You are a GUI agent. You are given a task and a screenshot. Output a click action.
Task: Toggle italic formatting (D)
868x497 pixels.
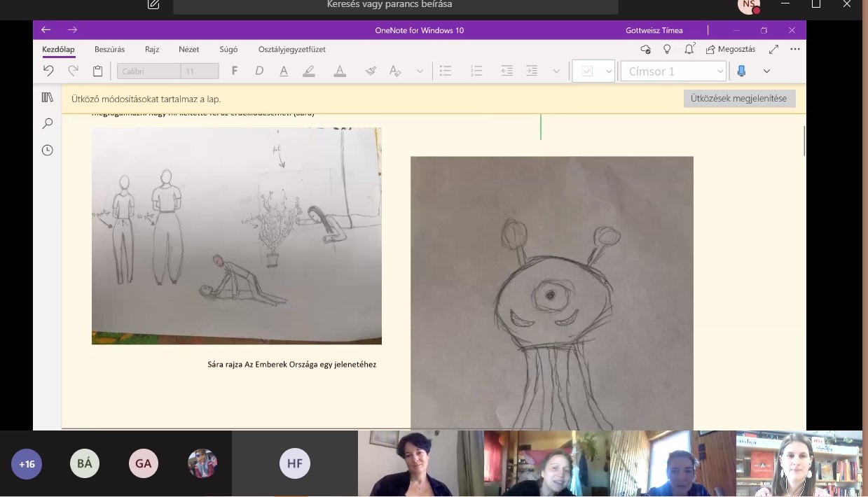[259, 71]
